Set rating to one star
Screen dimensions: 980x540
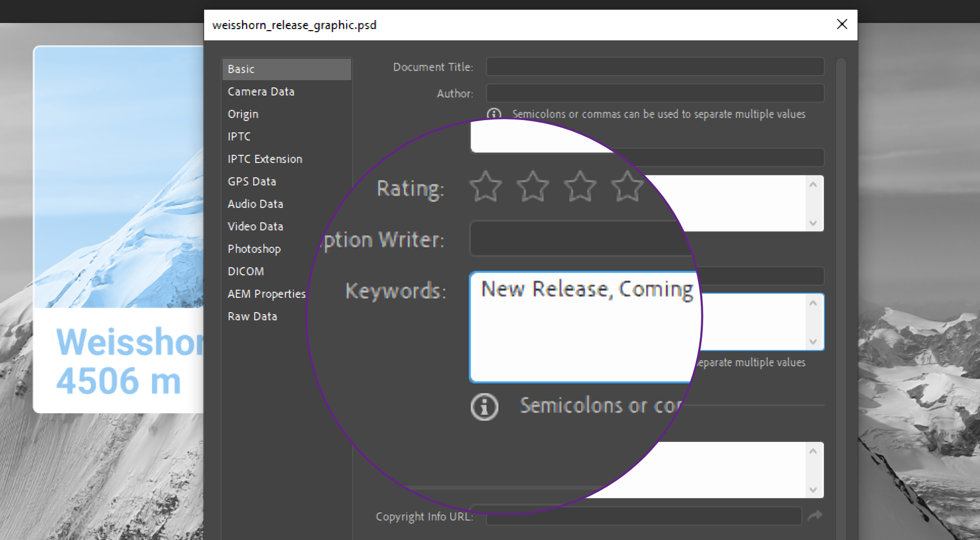485,186
